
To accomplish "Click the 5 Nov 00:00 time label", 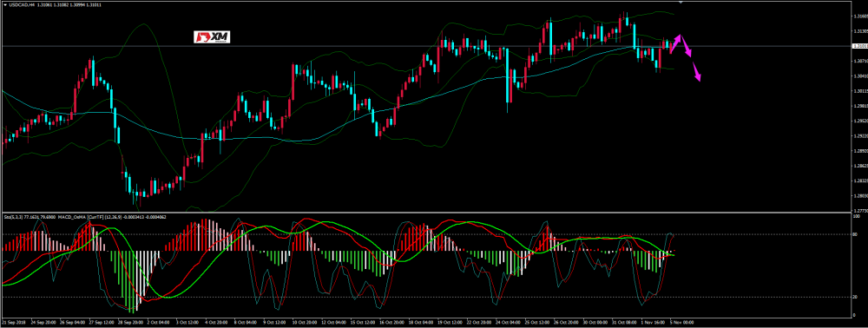I will click(x=682, y=323).
